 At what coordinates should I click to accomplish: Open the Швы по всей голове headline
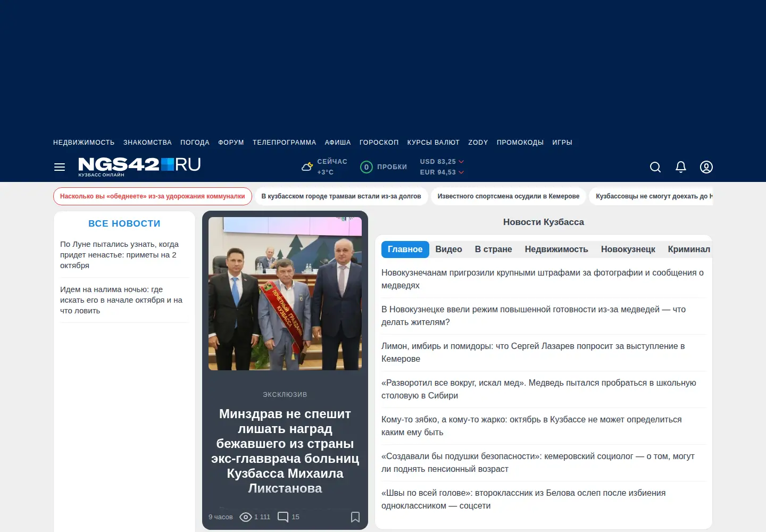click(523, 499)
